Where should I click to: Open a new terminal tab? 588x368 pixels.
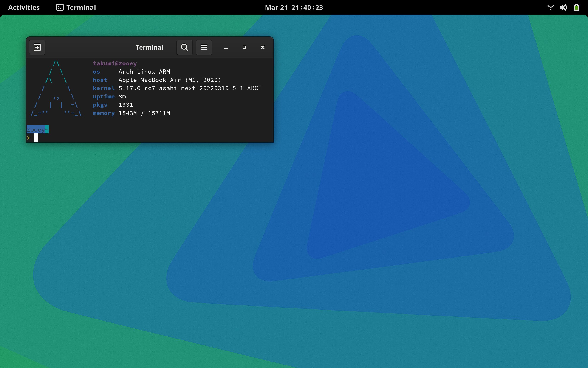click(37, 47)
